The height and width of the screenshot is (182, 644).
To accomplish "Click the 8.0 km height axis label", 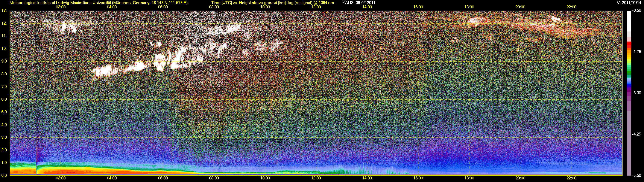I will click(4, 74).
